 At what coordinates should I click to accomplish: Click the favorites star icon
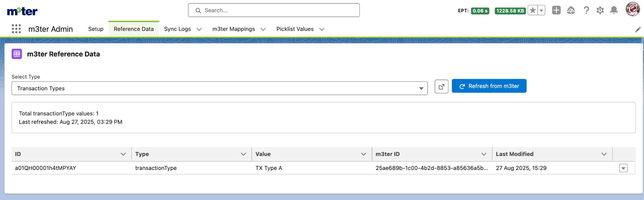point(533,11)
